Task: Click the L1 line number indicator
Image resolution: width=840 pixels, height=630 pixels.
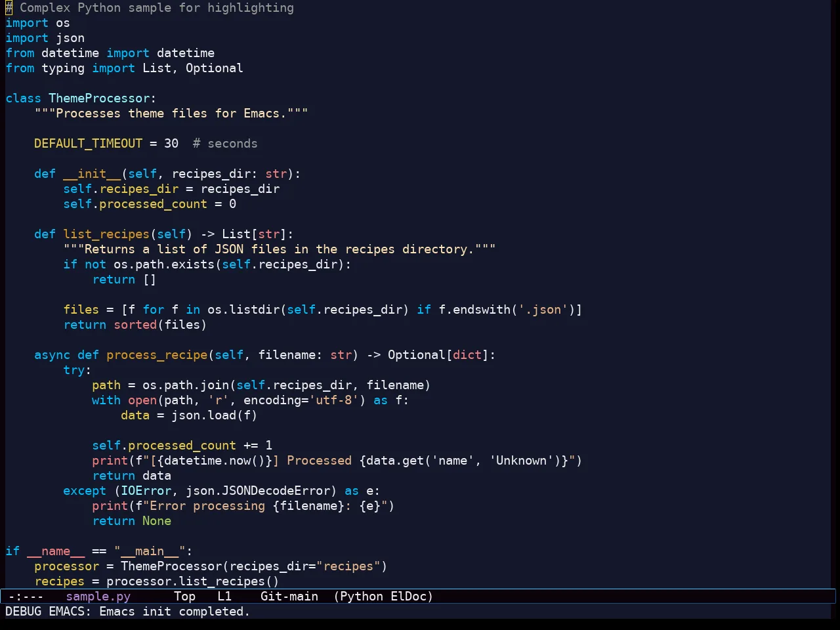Action: [224, 597]
